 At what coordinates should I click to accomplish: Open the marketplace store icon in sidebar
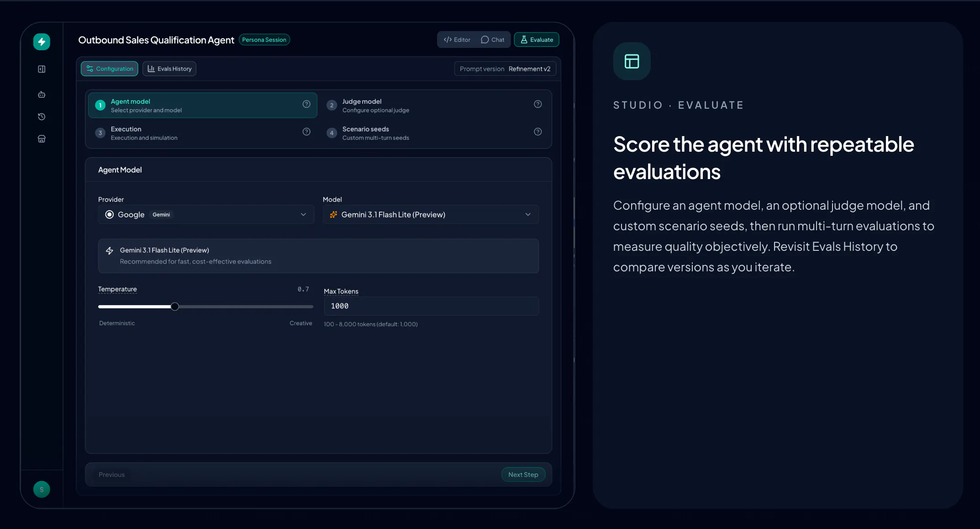[42, 139]
